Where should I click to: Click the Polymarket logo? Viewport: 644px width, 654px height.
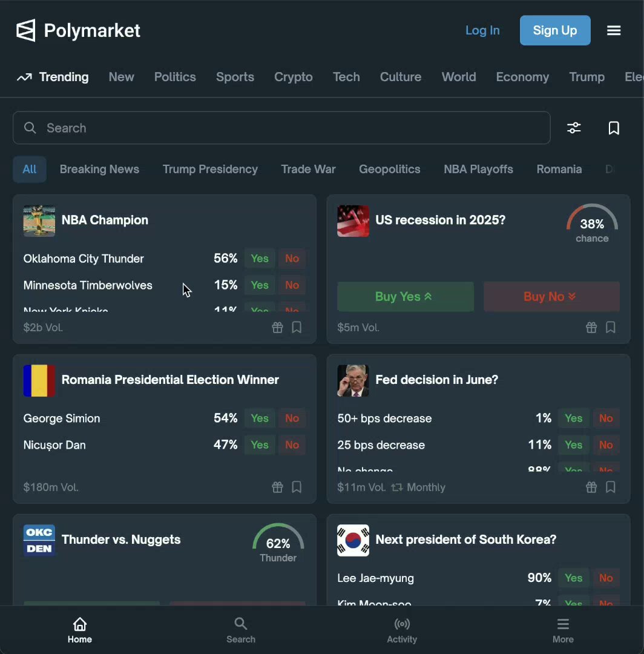click(x=79, y=30)
